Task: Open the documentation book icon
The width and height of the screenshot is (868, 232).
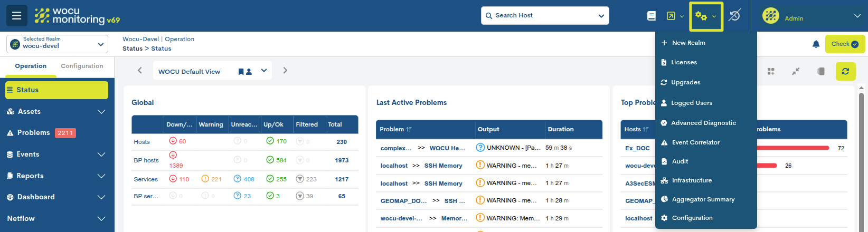Action: click(652, 16)
